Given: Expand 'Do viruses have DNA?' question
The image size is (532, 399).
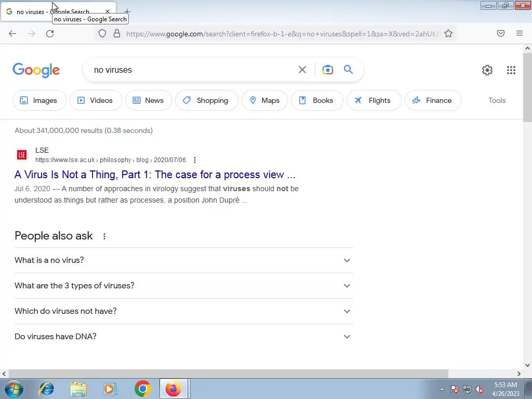Looking at the screenshot, I should pyautogui.click(x=183, y=337).
